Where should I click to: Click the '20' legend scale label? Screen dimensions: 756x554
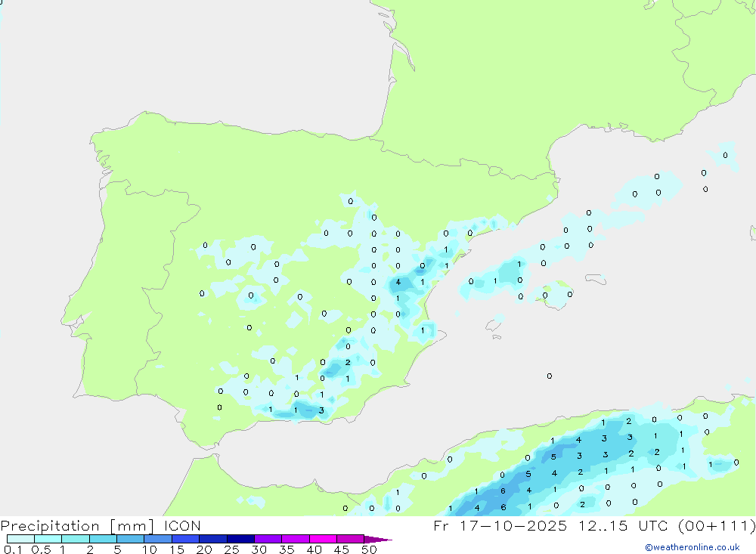click(x=204, y=549)
